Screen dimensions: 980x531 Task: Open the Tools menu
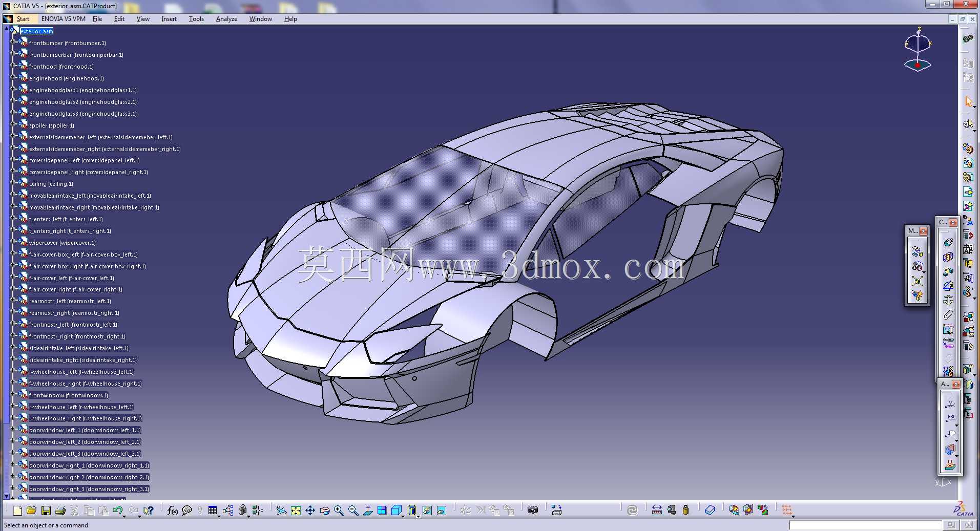(x=196, y=19)
